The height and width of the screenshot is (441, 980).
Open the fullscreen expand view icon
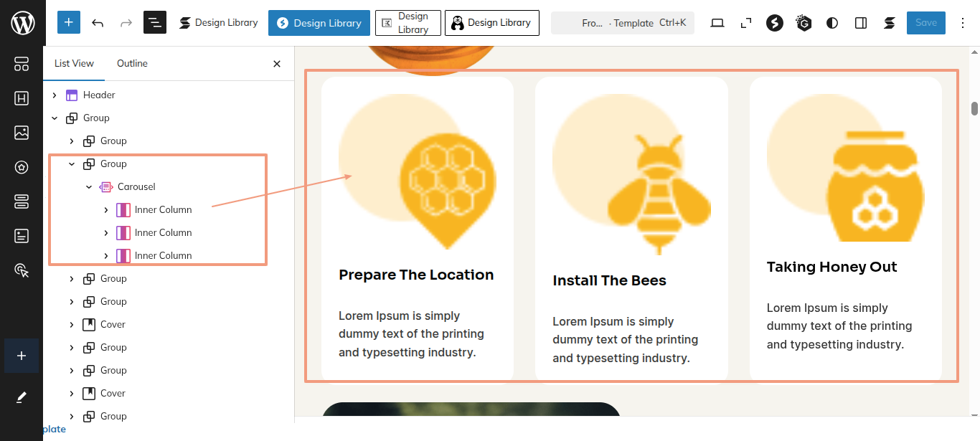coord(746,23)
